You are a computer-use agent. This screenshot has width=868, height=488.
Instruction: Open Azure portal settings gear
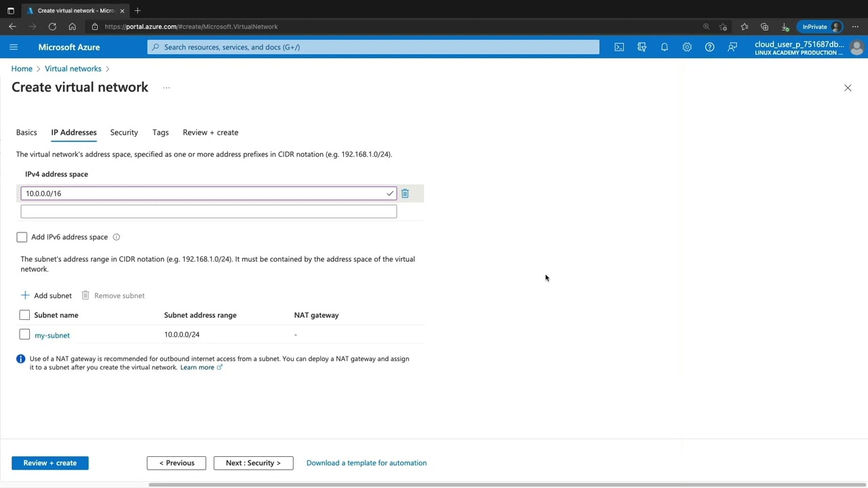pyautogui.click(x=687, y=47)
